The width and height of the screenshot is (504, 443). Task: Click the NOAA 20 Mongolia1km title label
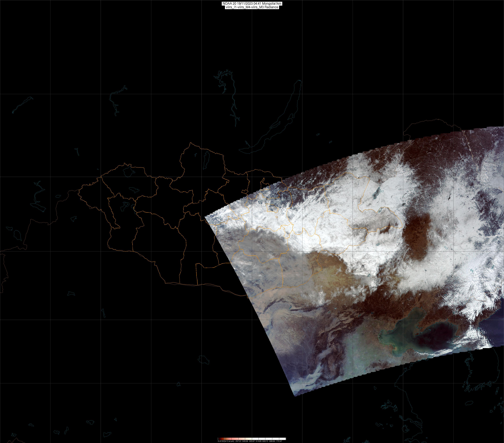pos(252,3)
